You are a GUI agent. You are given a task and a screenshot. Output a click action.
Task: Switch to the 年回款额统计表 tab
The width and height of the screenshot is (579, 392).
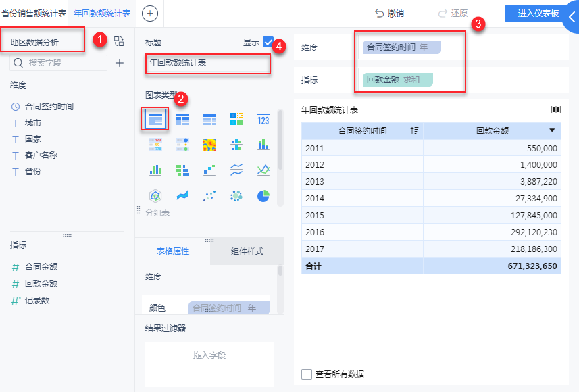tap(102, 14)
